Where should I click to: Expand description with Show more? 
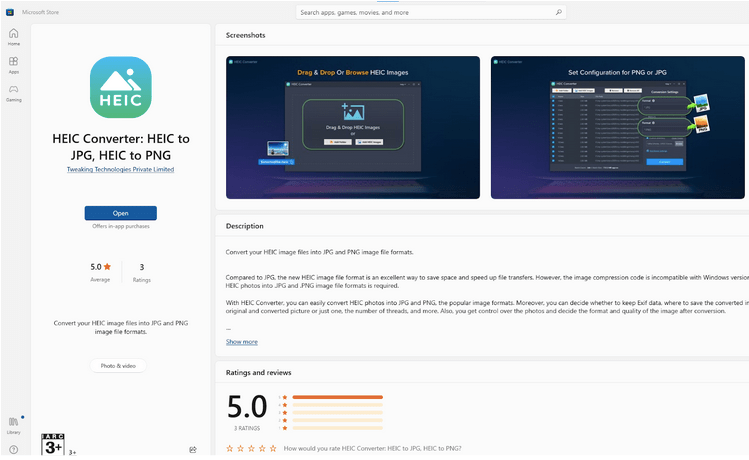[242, 342]
